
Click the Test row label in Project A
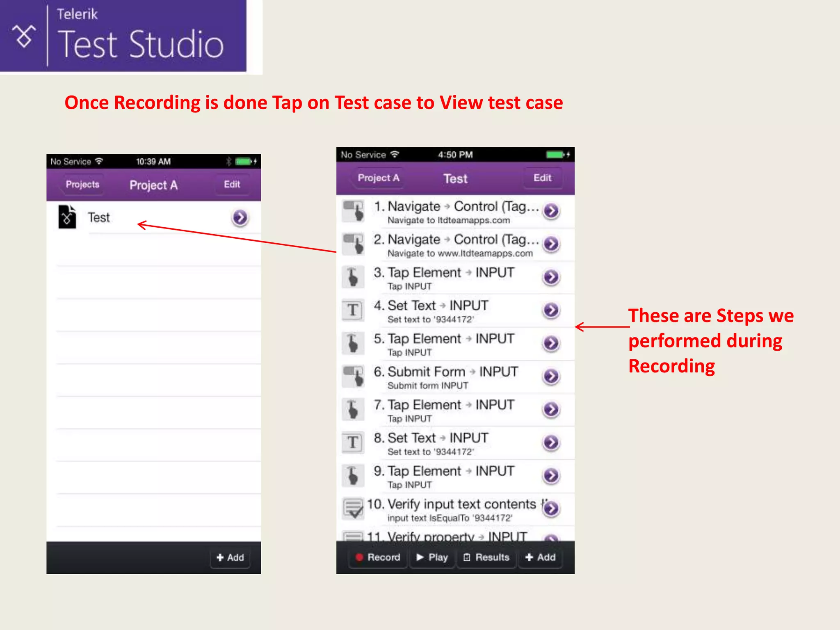pos(99,217)
